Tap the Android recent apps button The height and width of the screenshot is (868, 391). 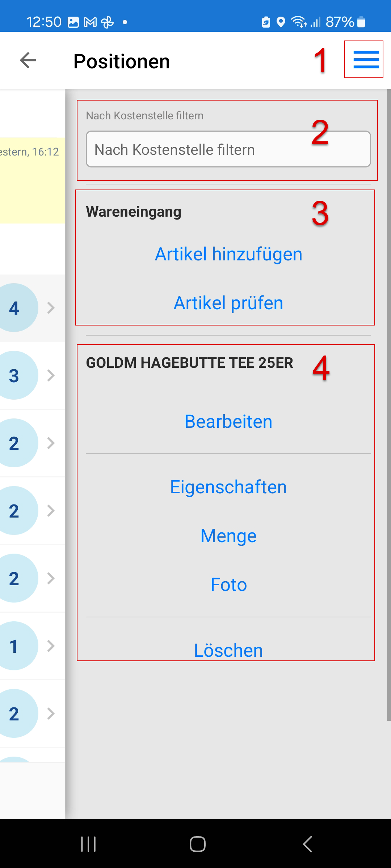[88, 844]
